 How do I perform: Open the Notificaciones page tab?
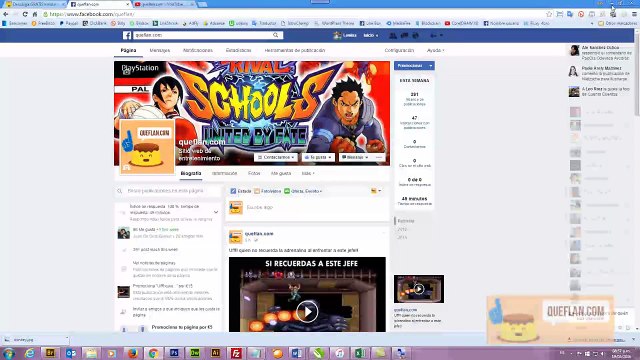coord(198,50)
